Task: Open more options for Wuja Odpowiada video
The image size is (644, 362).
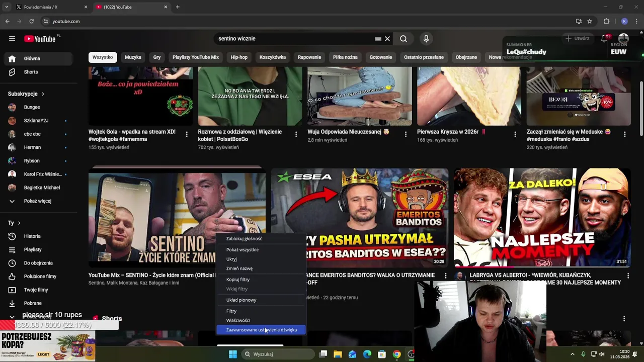Action: tap(406, 134)
